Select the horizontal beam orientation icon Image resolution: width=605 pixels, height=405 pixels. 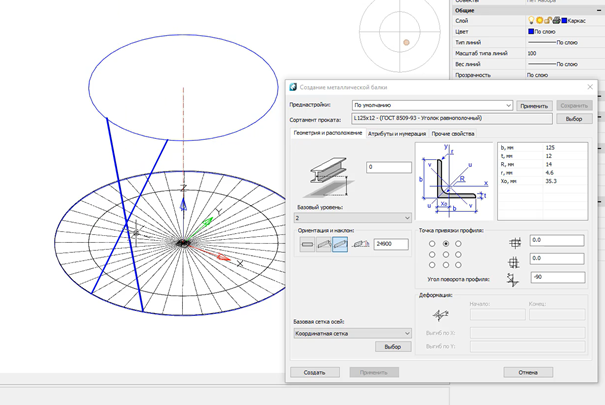tap(307, 244)
